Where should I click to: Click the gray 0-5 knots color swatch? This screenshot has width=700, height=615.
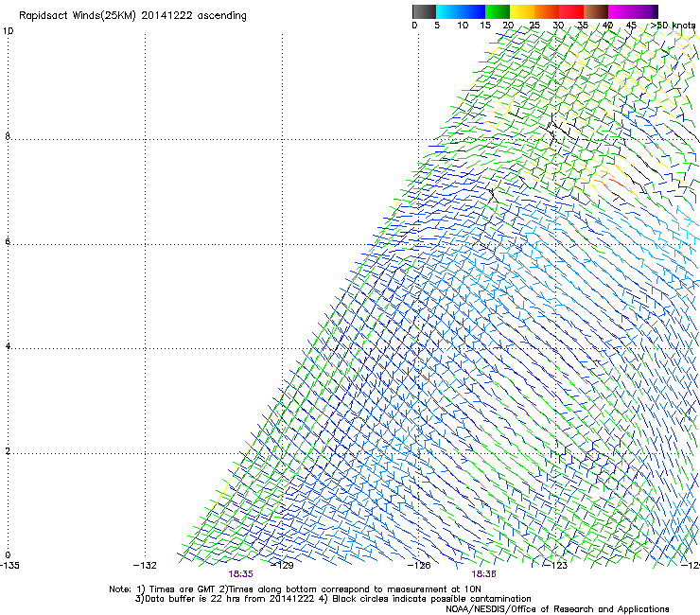coord(424,11)
